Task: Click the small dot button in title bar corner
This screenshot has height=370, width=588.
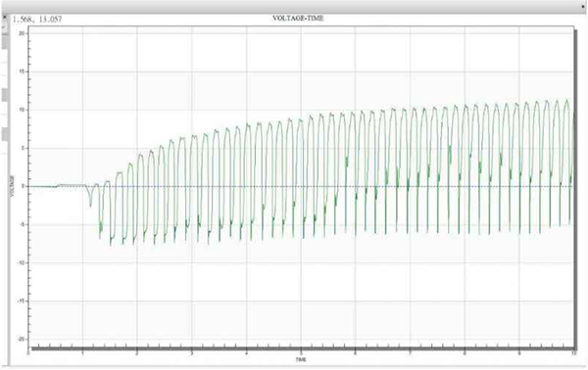Action: [x=583, y=7]
